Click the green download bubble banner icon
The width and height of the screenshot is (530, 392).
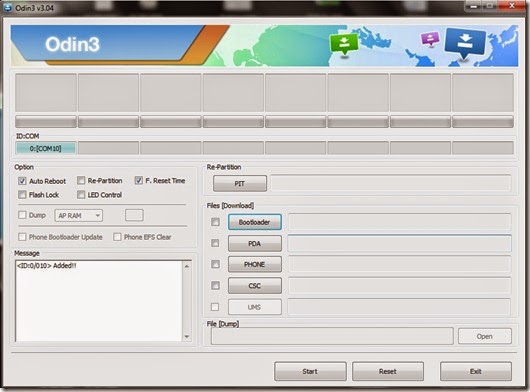[344, 44]
